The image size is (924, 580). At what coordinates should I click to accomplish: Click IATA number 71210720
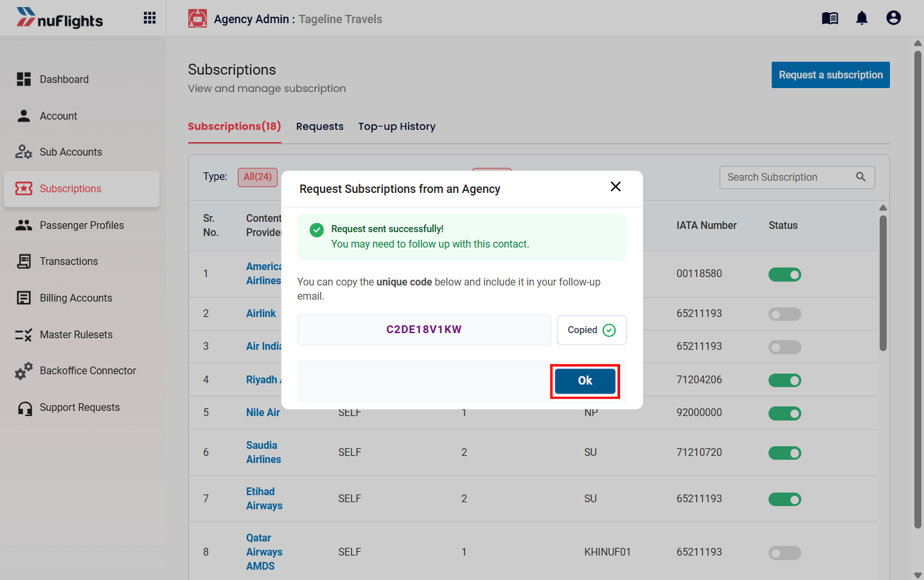pos(699,452)
